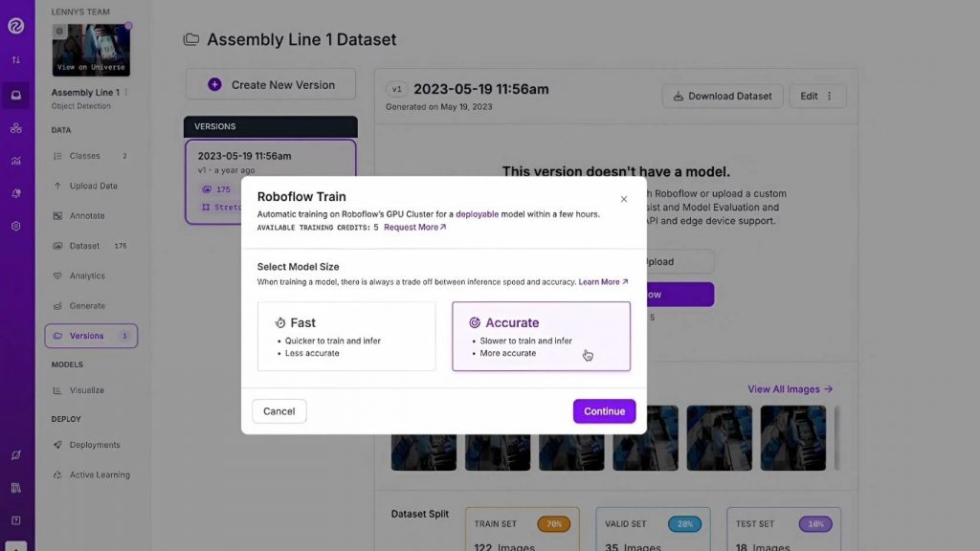
Task: Click the Cancel button
Action: click(279, 411)
